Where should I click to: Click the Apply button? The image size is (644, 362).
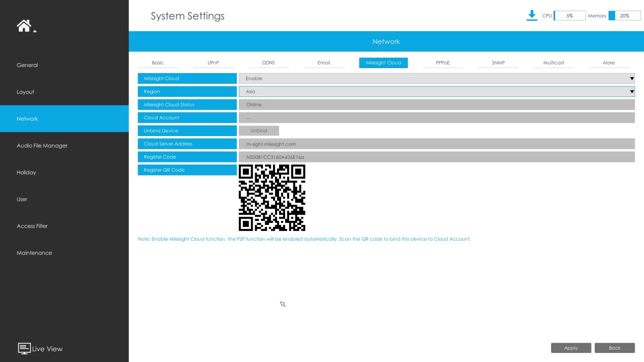coord(571,348)
